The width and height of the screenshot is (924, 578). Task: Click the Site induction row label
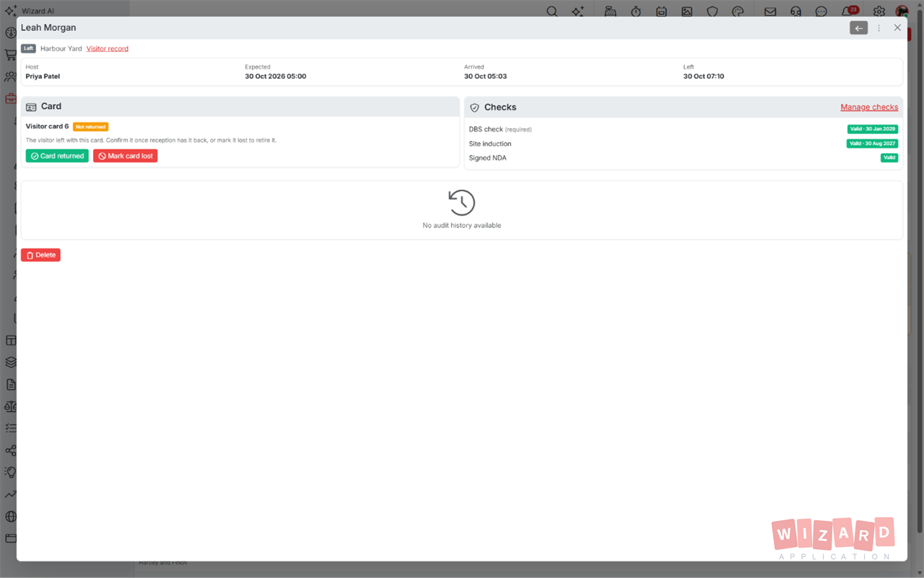point(490,144)
